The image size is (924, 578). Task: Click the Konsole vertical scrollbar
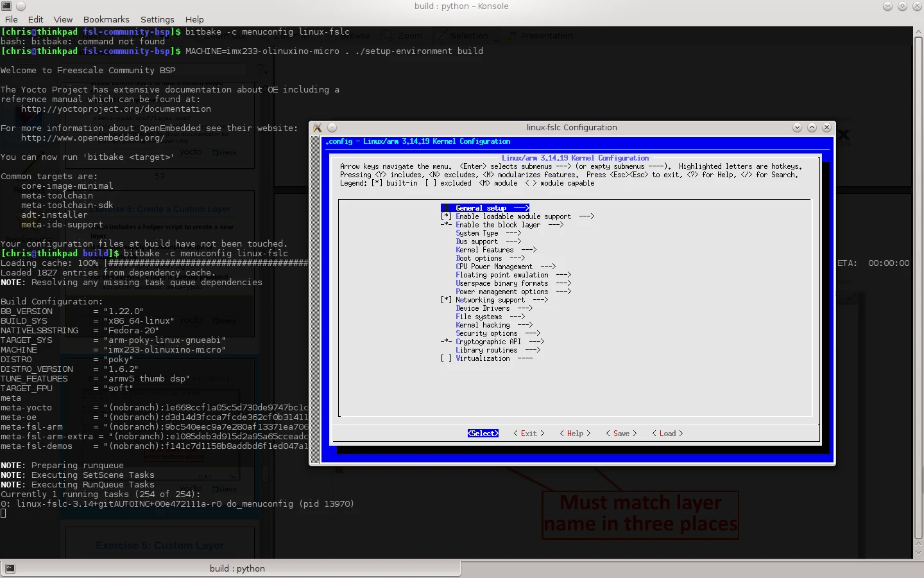[918, 289]
